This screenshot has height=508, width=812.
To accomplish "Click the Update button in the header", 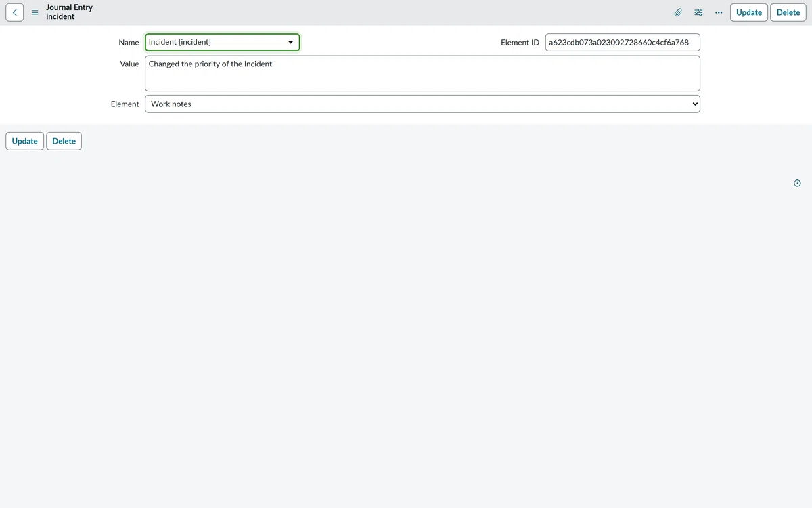I will pos(749,12).
